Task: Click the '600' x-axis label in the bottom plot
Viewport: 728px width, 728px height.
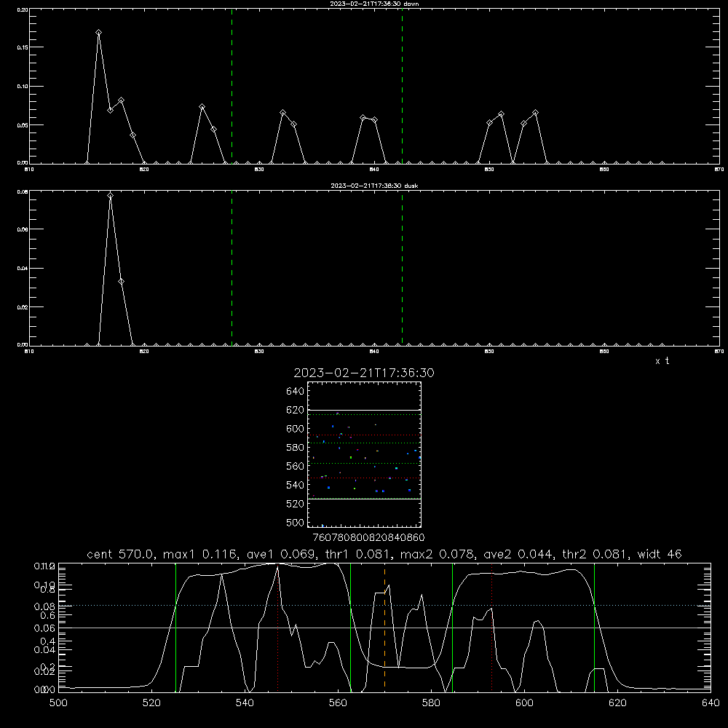Action: [x=525, y=703]
